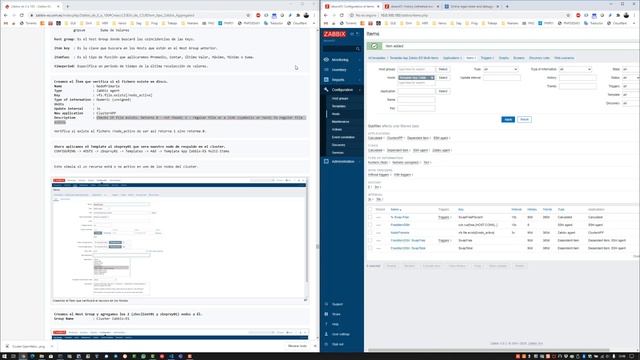Click the Name input field in the filter

pos(416,100)
